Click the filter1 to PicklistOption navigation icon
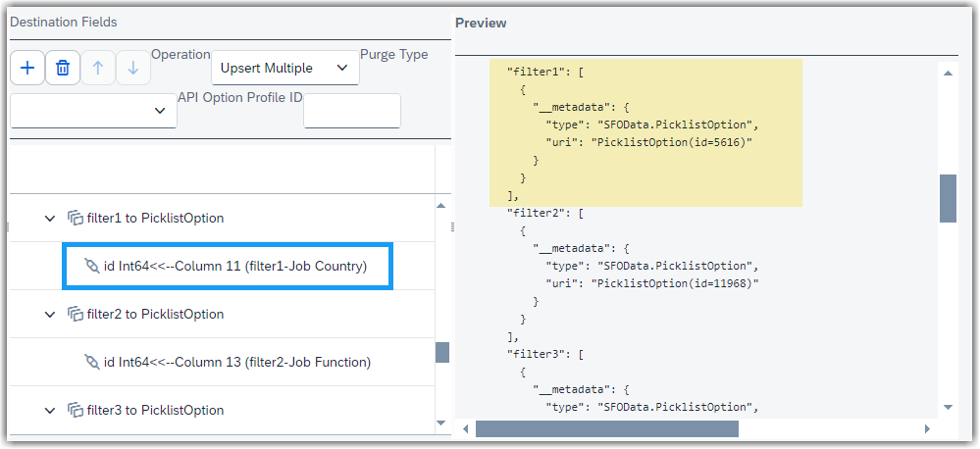 [x=76, y=218]
